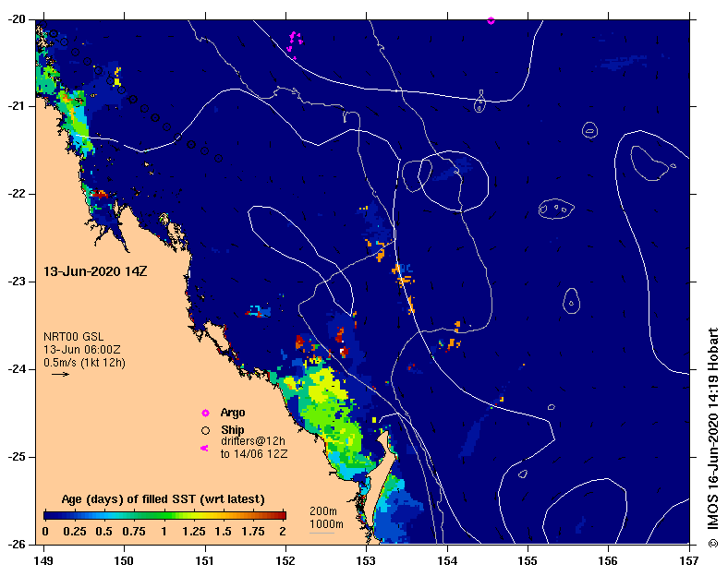This screenshot has width=728, height=576.
Task: Click the longitude axis label '156'
Action: 608,560
